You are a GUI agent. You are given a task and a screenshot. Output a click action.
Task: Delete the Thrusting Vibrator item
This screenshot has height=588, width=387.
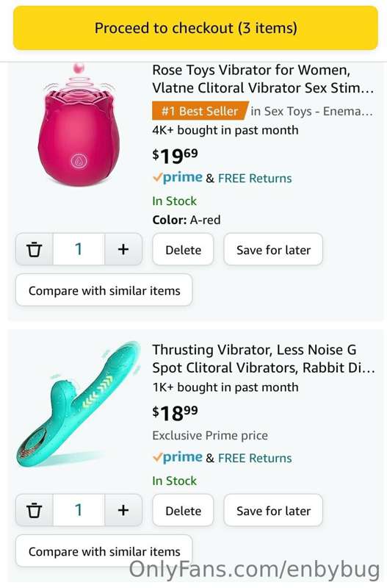click(183, 510)
